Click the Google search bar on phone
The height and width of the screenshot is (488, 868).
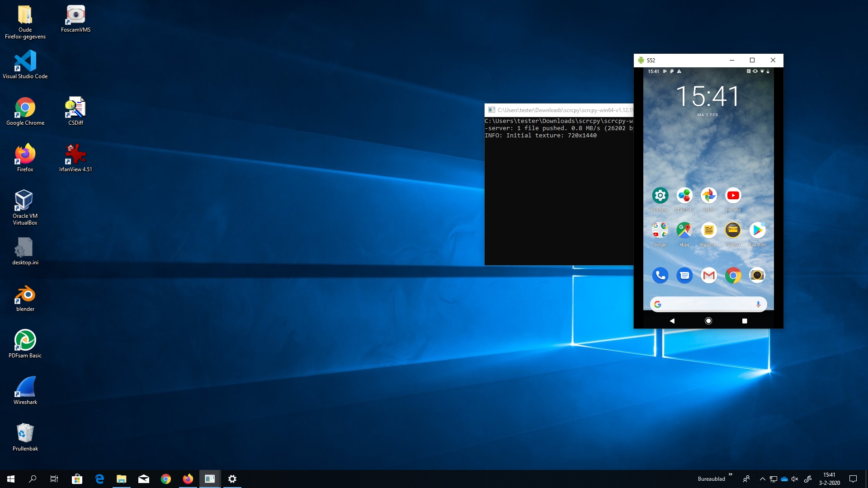click(705, 305)
